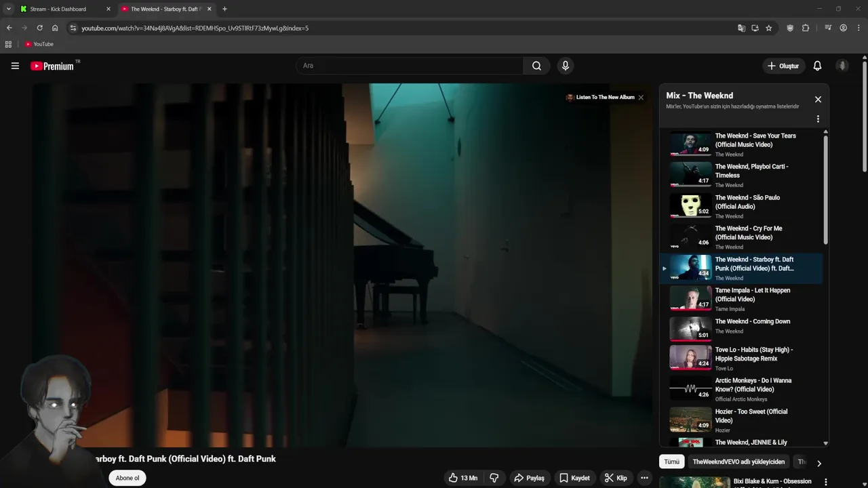
Task: Click the page vertical scrollbar
Action: (x=865, y=115)
